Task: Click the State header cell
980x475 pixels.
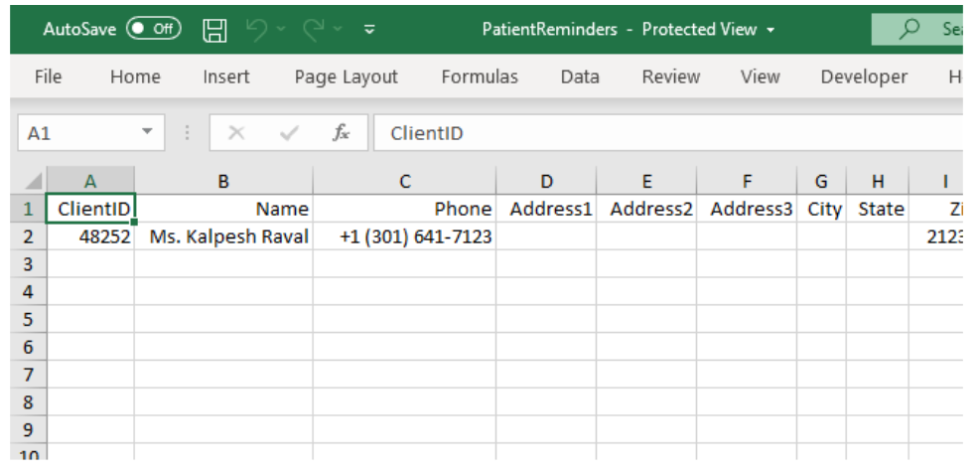Action: (x=878, y=209)
